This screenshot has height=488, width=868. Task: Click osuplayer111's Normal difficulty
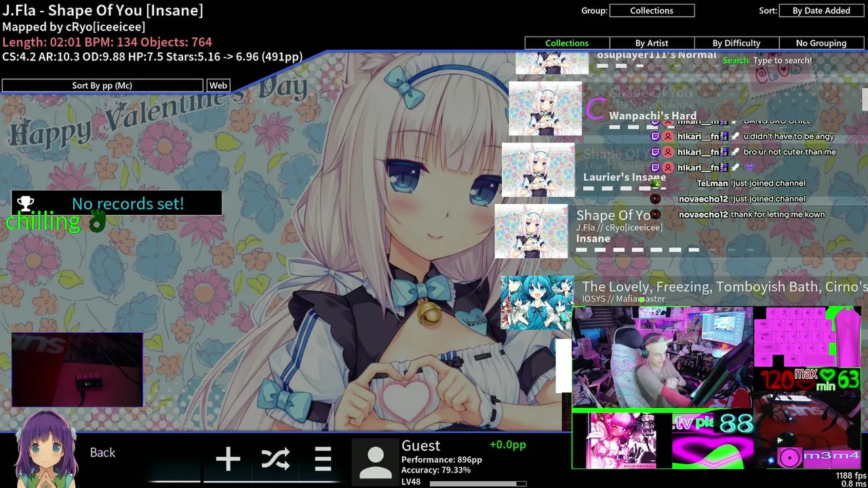[x=656, y=56]
